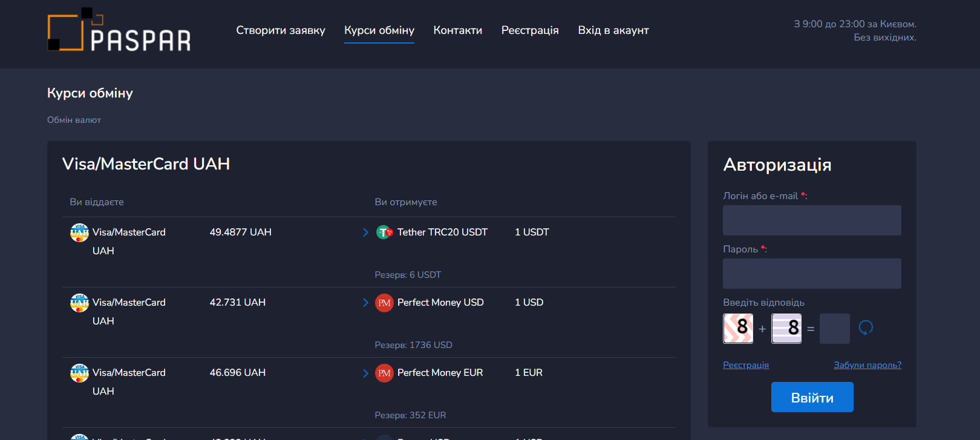Follow the Реєстрація link in the authorization panel
Viewport: 980px width, 440px height.
746,365
